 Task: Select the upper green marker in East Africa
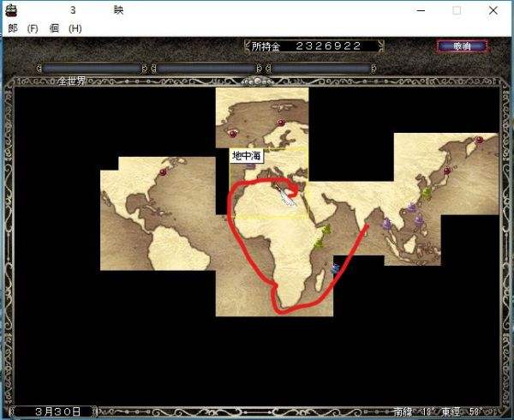pyautogui.click(x=326, y=230)
